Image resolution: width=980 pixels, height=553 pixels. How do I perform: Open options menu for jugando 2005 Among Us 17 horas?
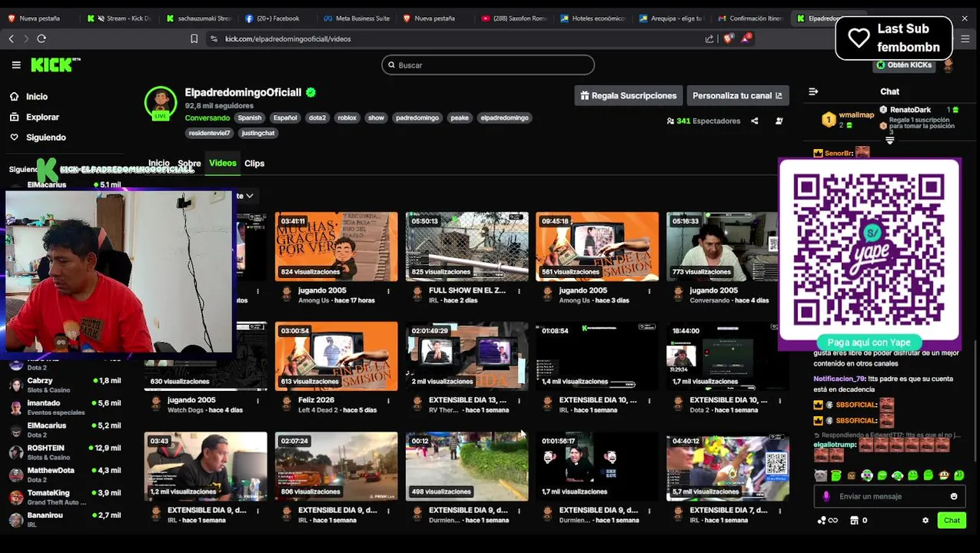388,291
